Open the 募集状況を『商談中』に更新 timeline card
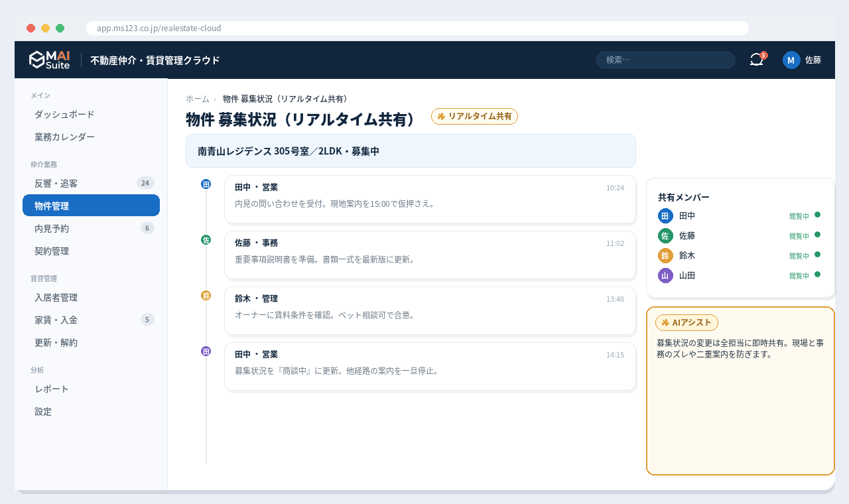This screenshot has height=504, width=849. (430, 366)
